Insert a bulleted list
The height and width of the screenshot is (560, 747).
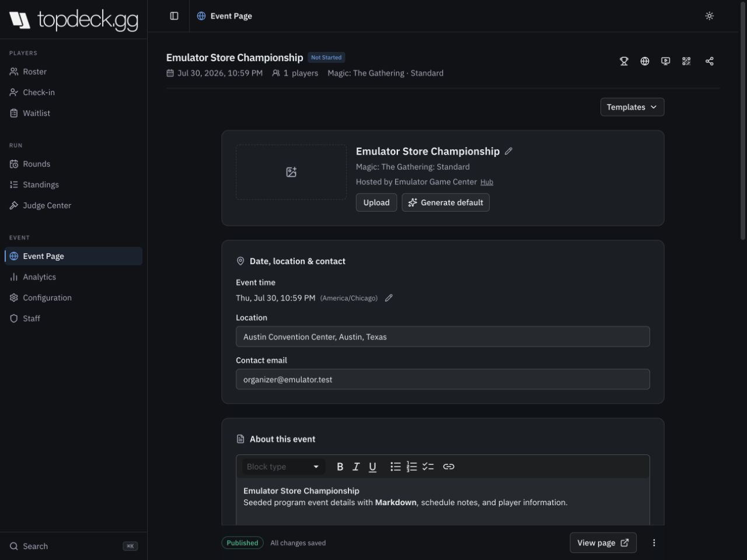coord(396,467)
